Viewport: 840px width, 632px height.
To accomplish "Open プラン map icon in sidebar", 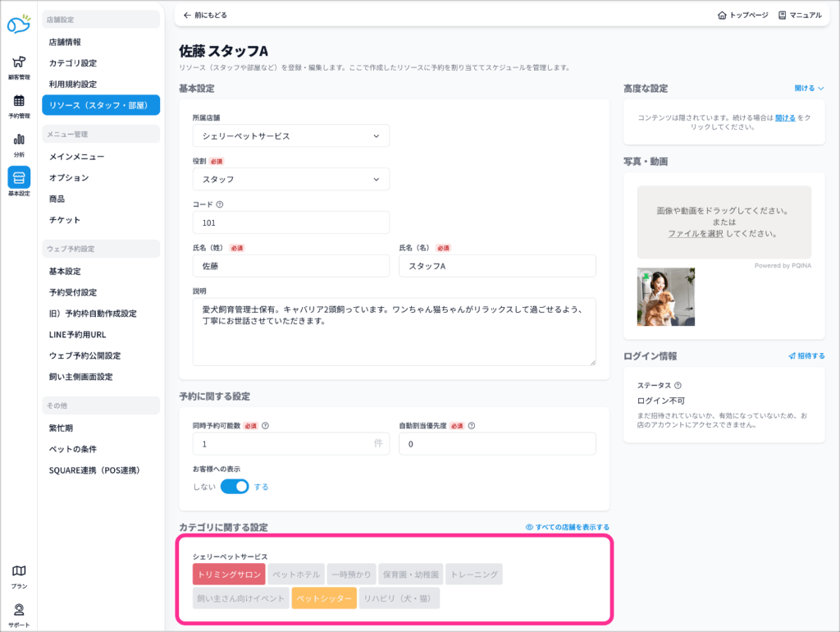I will coord(18,575).
